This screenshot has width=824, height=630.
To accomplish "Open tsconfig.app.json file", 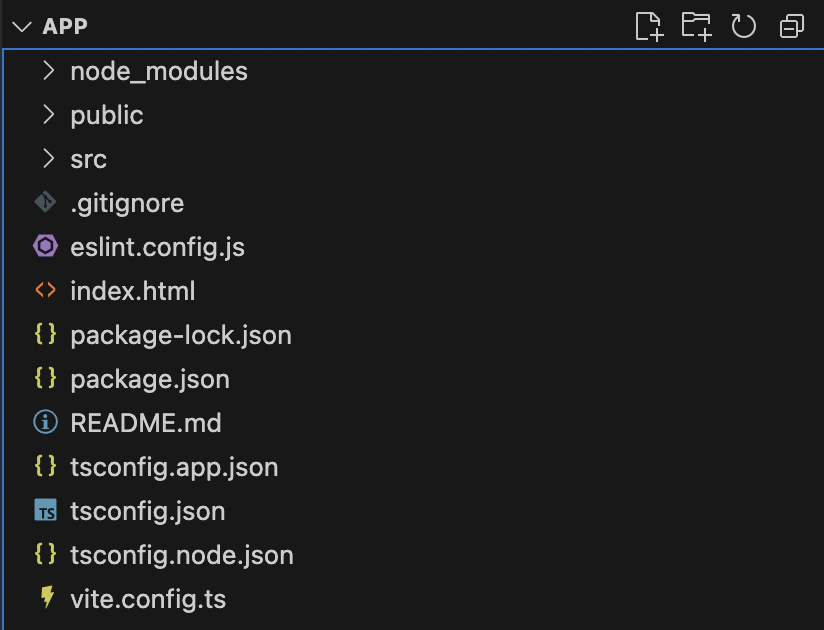I will point(174,467).
